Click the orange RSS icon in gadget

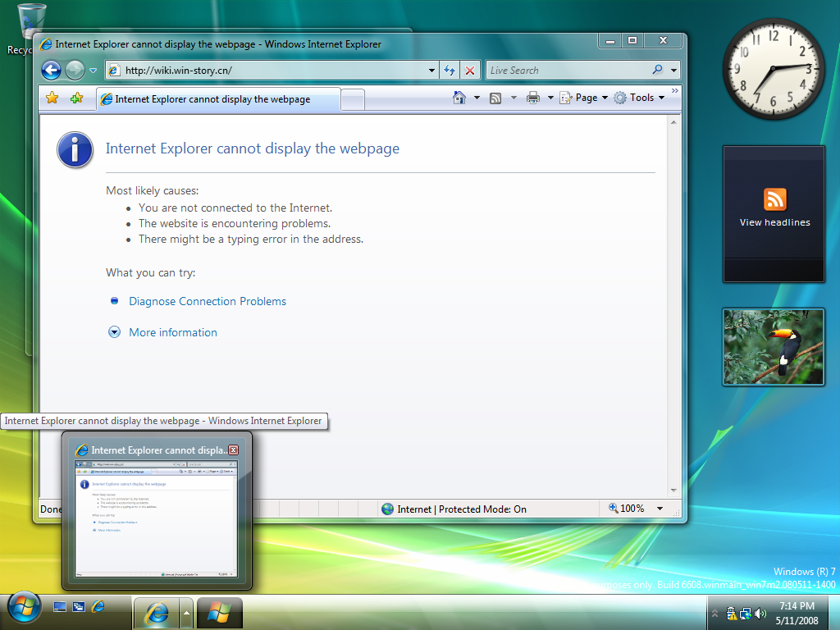(774, 199)
